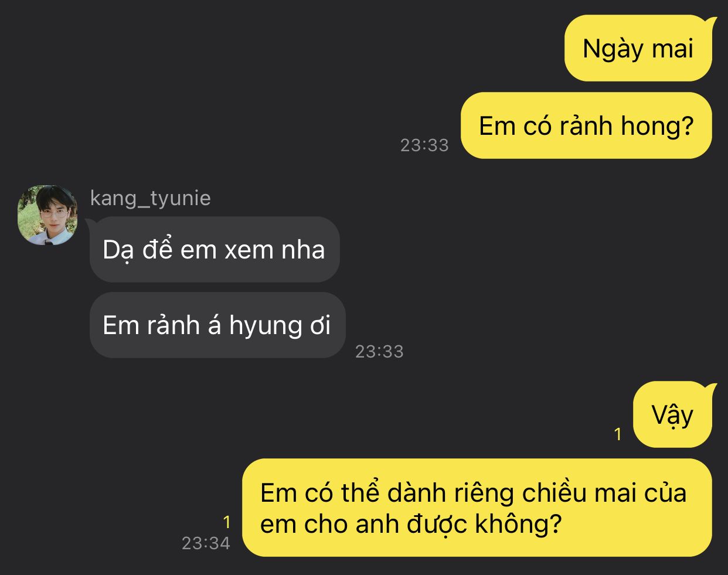728x575 pixels.
Task: Click the unread count 1 above 23:34
Action: coord(227,522)
